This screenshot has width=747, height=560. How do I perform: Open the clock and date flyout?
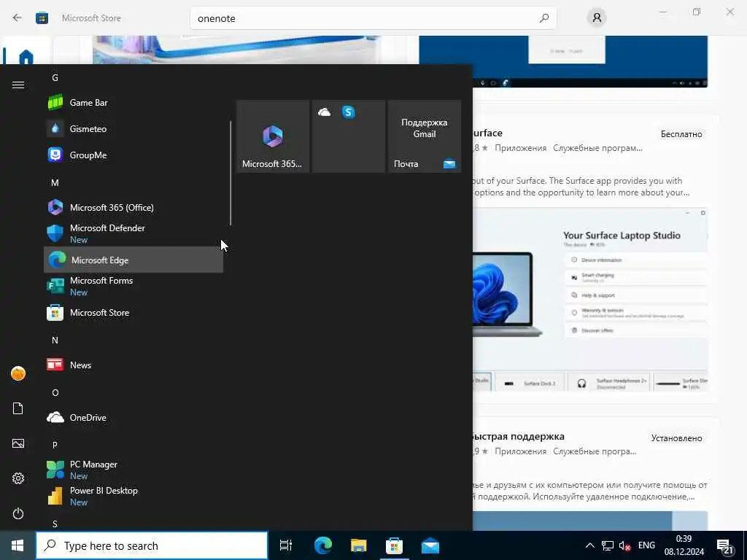(684, 545)
